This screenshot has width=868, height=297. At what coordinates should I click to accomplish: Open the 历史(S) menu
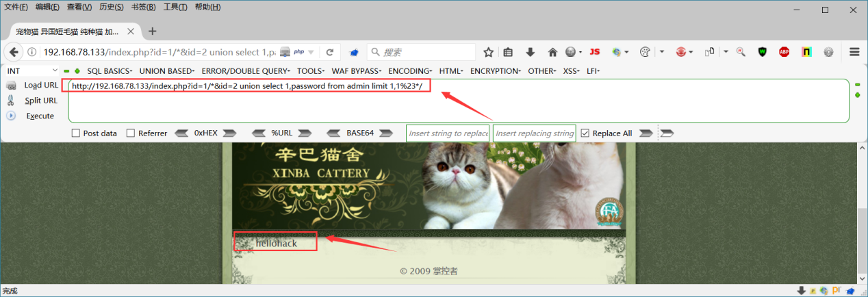(111, 7)
